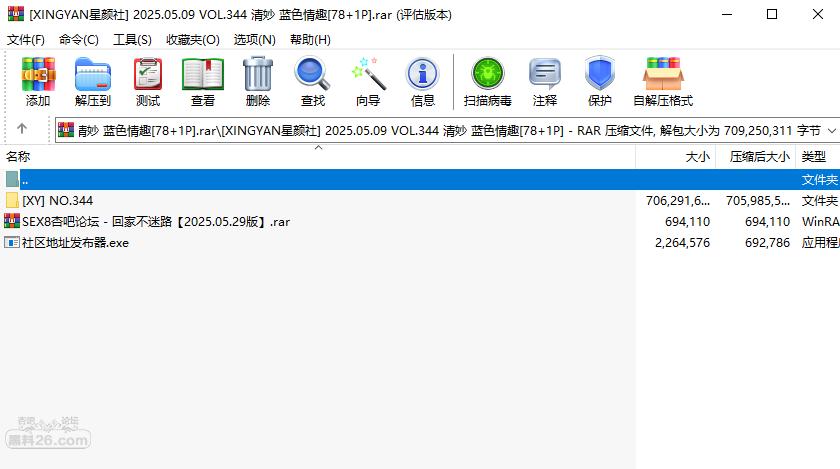Click the SFX (自解压格式) toolbar icon
This screenshot has width=840, height=469.
pyautogui.click(x=663, y=75)
